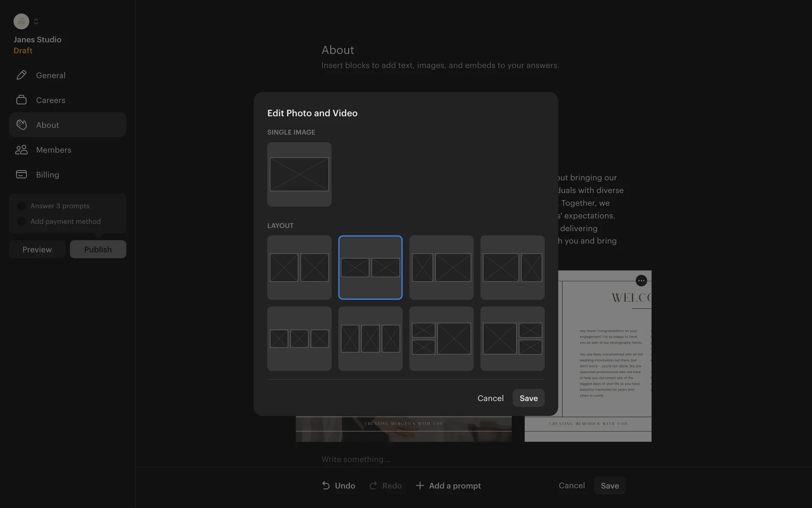Expand the Janes Studio workspace switcher

point(36,22)
